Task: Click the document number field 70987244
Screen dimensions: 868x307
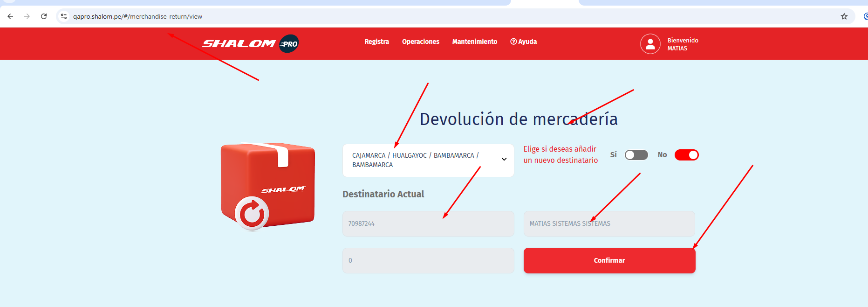Action: pos(428,223)
